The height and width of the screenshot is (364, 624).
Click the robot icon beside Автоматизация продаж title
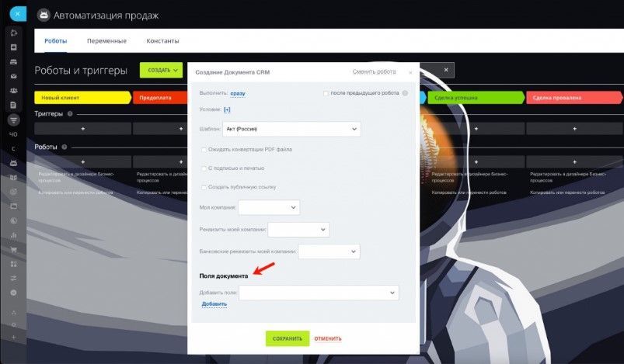44,16
